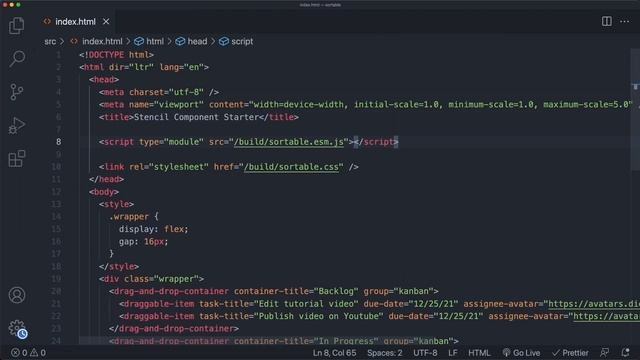This screenshot has height=360, width=640.
Task: Click the div class="wrapper" line
Action: [x=151, y=279]
